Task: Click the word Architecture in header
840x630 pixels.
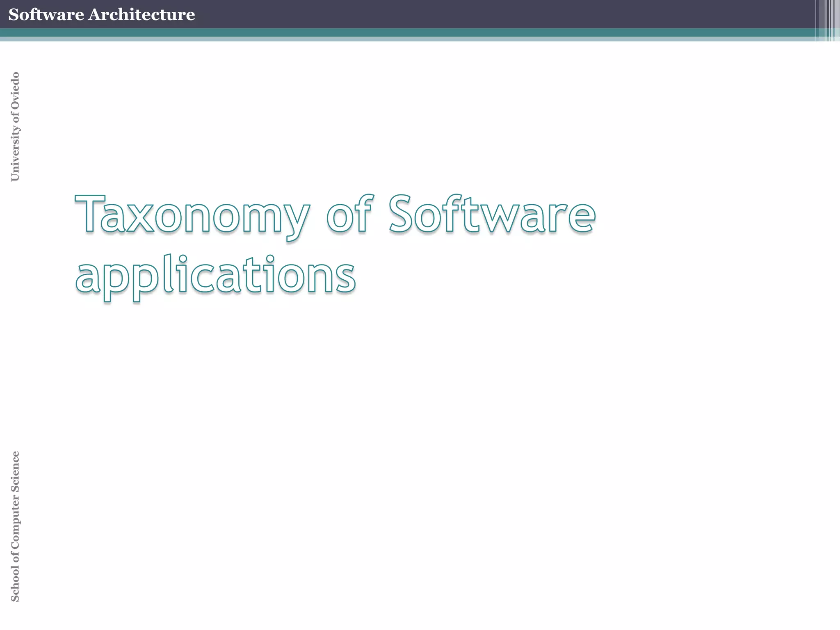Action: click(141, 14)
